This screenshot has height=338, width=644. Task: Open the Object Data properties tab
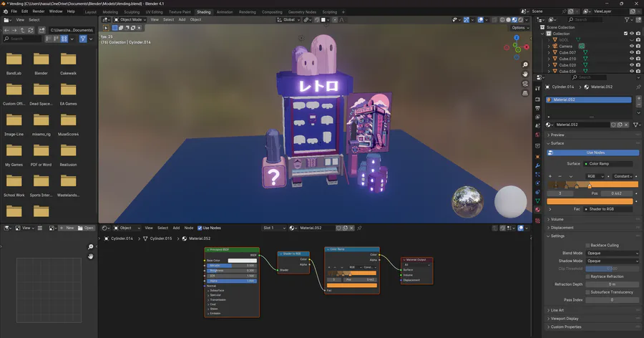click(537, 201)
